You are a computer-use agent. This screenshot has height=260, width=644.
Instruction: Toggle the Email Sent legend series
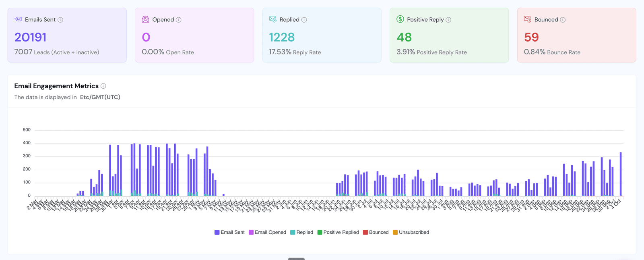point(229,232)
